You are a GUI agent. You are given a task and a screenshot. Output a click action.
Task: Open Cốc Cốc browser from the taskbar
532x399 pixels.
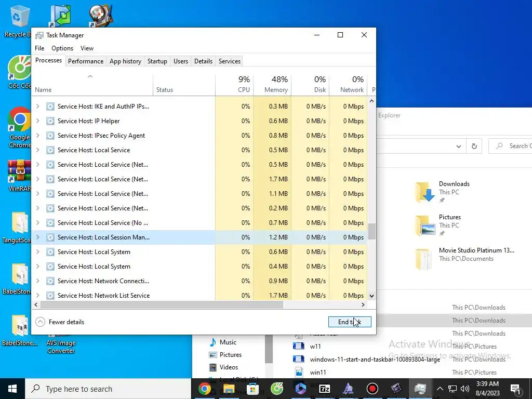(276, 389)
